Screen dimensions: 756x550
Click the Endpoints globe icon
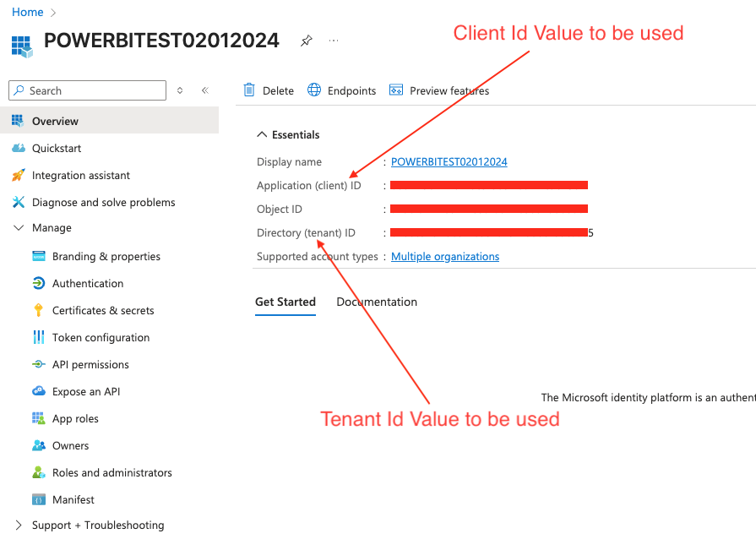(x=314, y=90)
